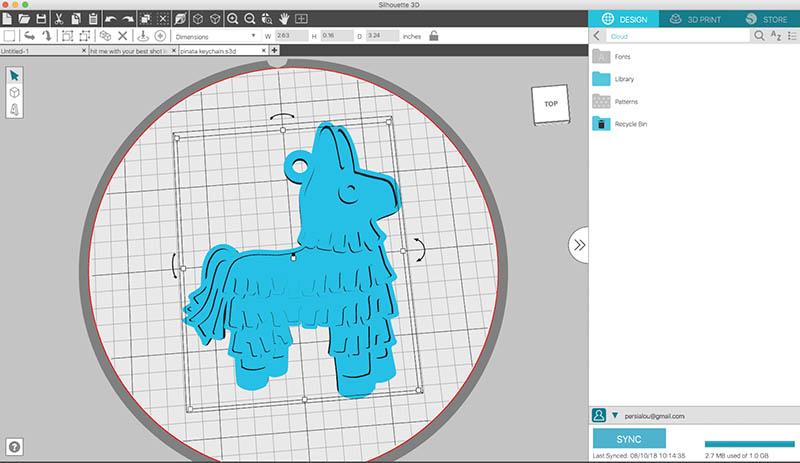Switch to the 3D PRINT tab

(x=694, y=18)
